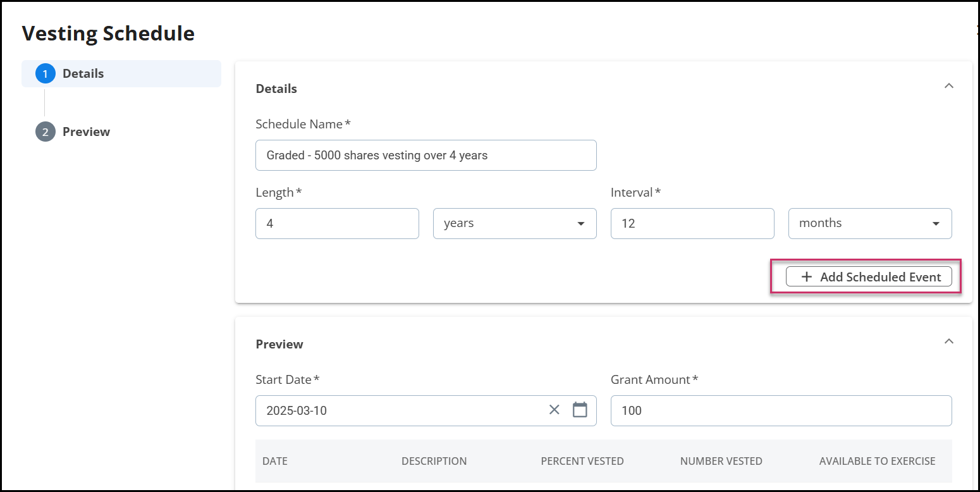Click the step 1 Details circle icon

[x=46, y=74]
